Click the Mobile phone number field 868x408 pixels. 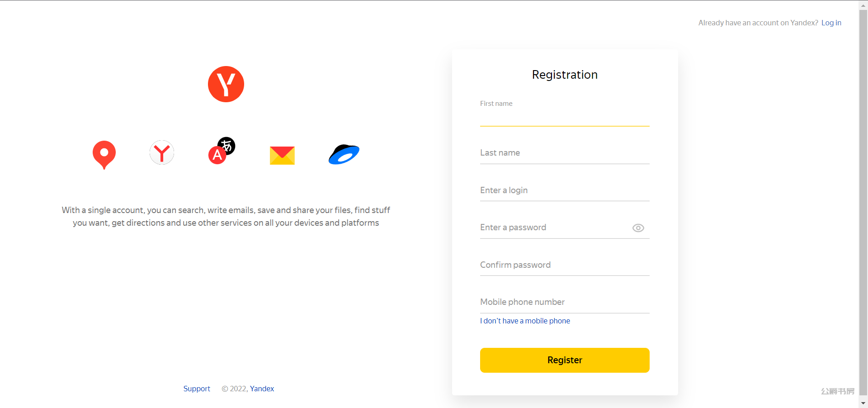pos(565,303)
